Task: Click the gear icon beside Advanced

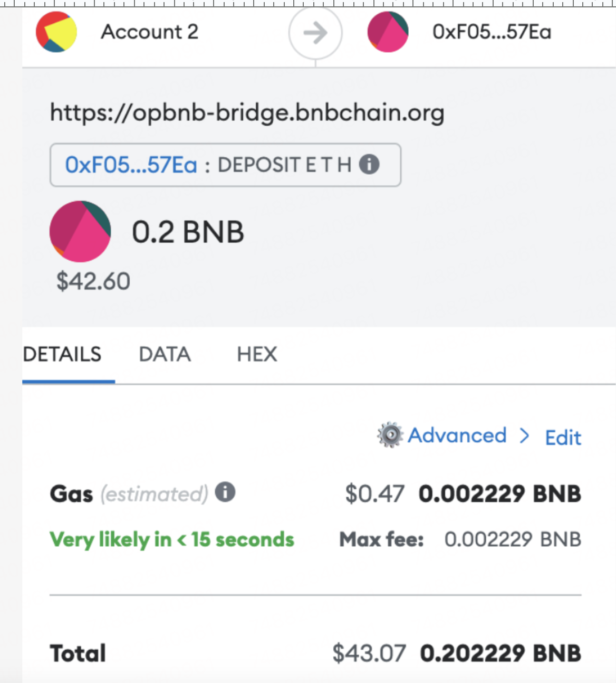Action: pos(390,435)
